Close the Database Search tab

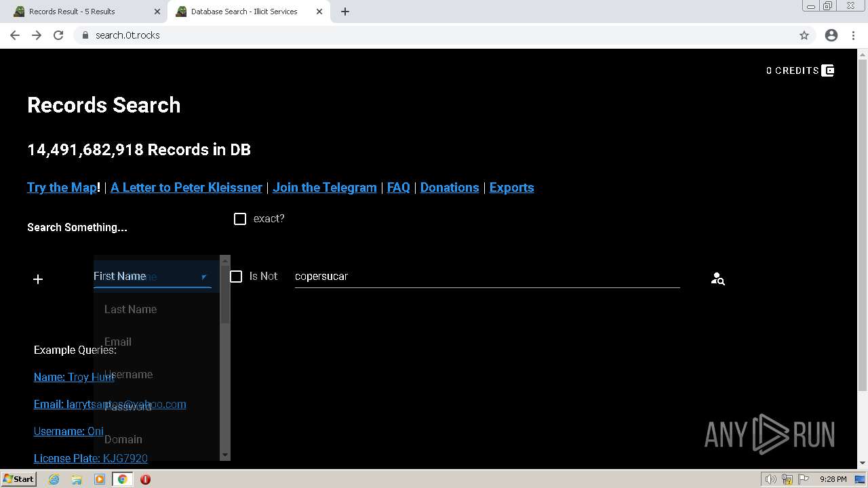[x=319, y=12]
